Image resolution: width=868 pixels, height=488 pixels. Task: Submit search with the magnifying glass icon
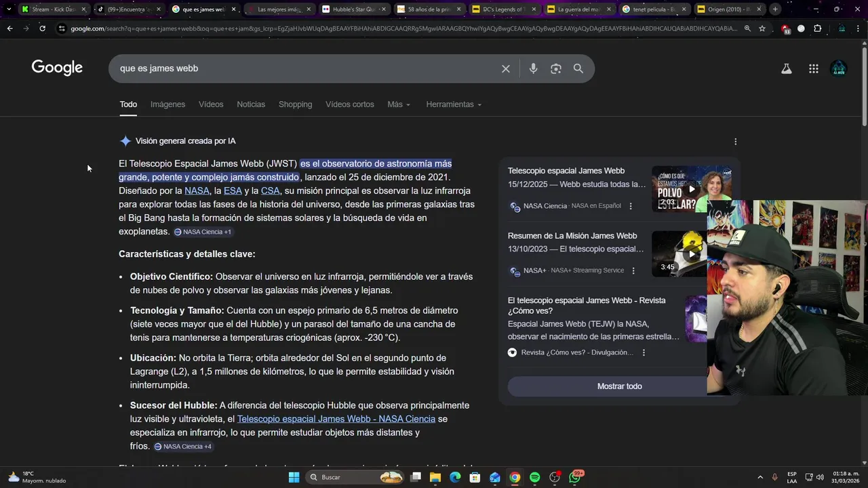click(578, 68)
